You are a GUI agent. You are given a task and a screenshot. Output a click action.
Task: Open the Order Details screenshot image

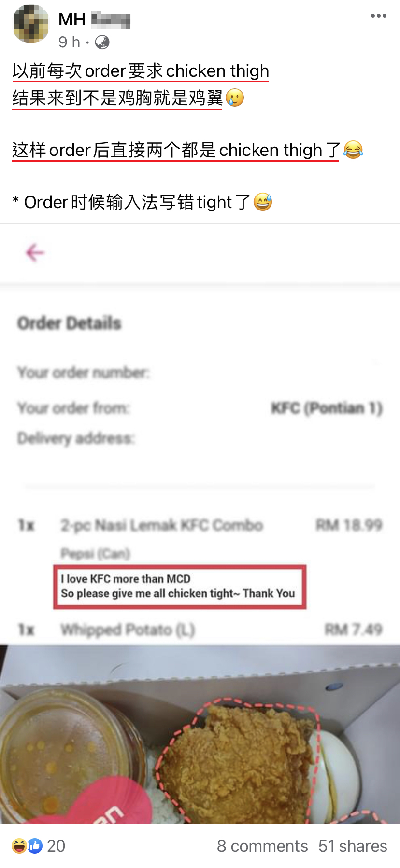200,434
